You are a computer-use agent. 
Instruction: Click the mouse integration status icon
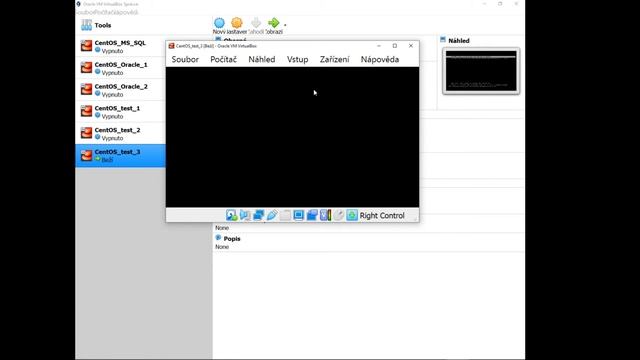(338, 215)
